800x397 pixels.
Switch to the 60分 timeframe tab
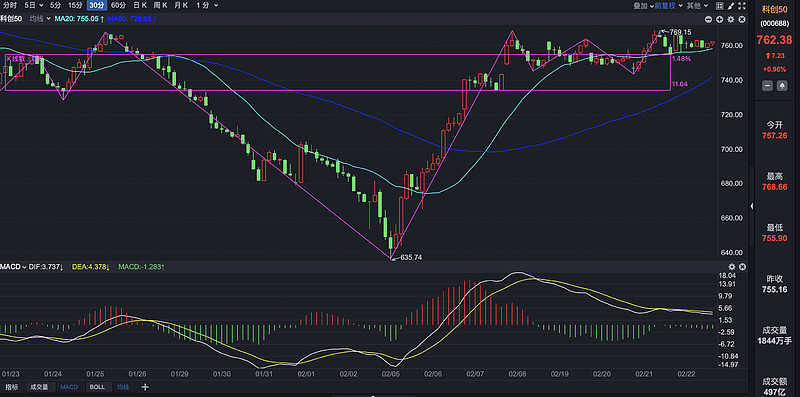[118, 6]
